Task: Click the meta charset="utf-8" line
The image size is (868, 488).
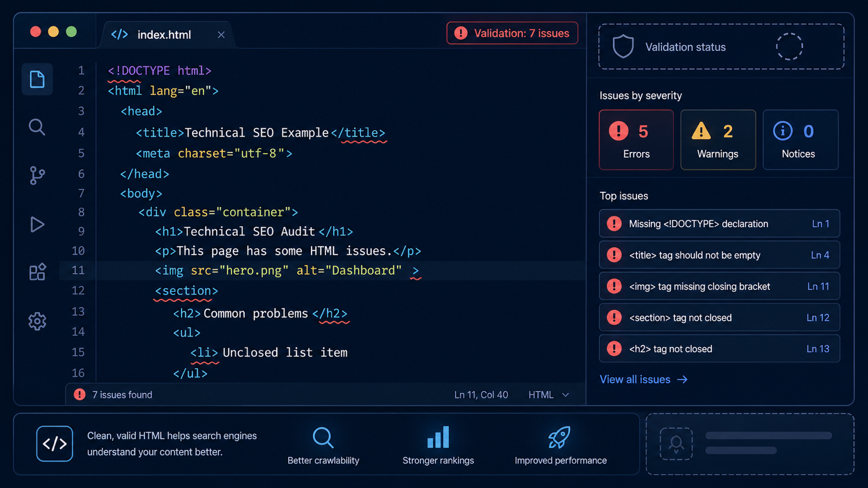Action: point(214,153)
